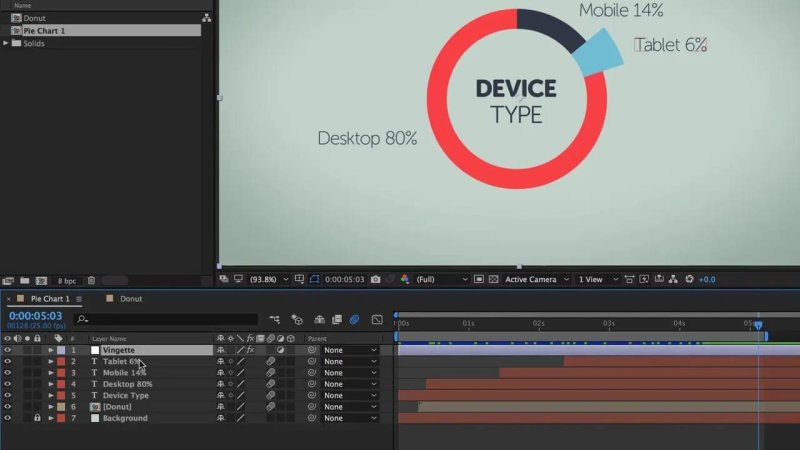Expand the Desktop 80% layer properties
The image size is (800, 450).
click(x=51, y=384)
